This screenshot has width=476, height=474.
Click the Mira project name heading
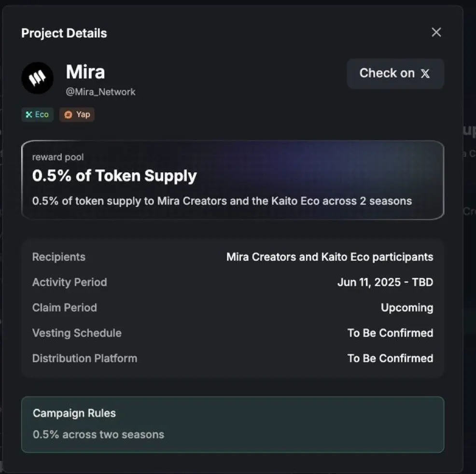click(85, 72)
